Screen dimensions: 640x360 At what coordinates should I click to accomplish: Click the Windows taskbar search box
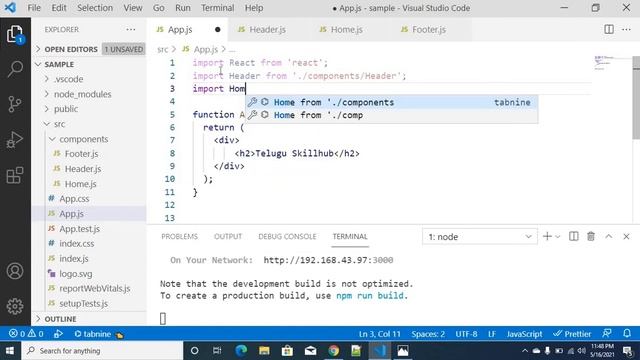(x=102, y=351)
